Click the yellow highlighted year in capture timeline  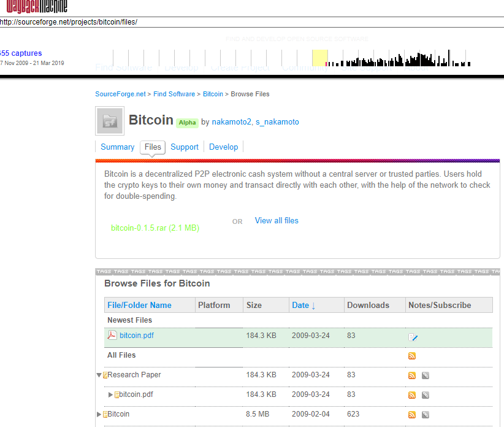click(320, 58)
